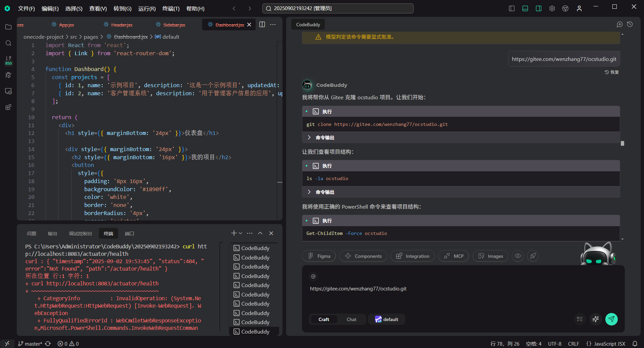Open the Remote Explorer icon in activity bar
Viewport: 644px width, 348px height.
(8, 91)
